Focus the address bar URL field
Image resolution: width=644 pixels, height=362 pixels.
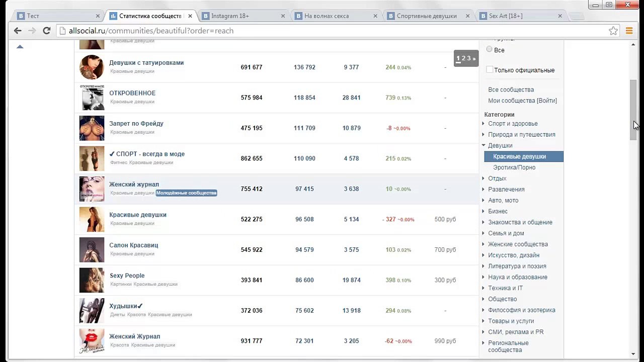coord(332,31)
